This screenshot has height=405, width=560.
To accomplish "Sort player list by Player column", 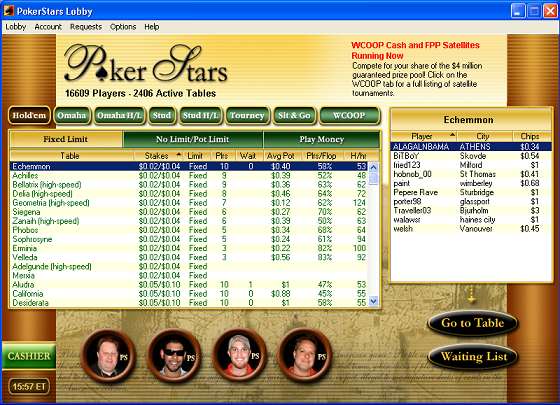I will [x=424, y=136].
